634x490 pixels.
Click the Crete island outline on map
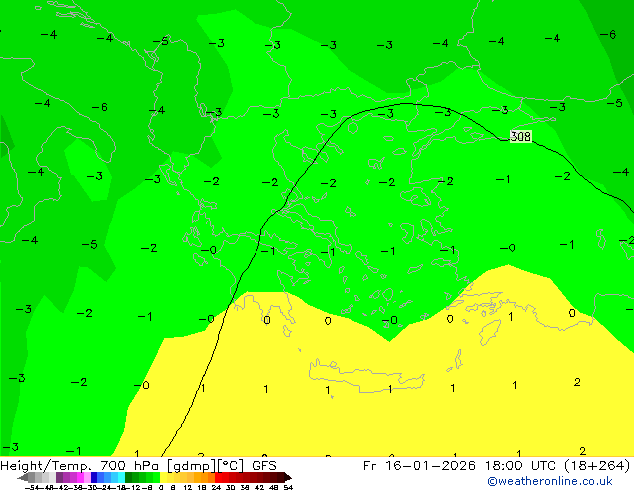click(x=367, y=376)
